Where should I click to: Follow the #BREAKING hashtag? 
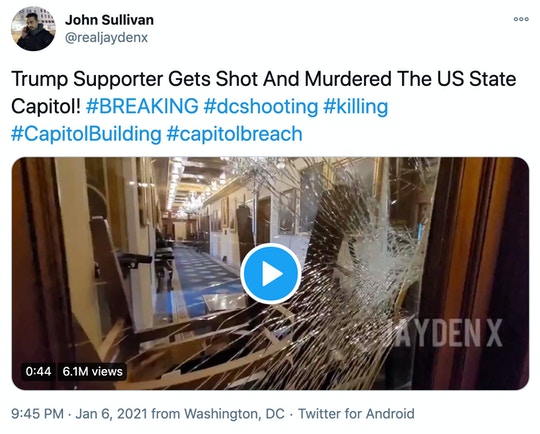click(142, 106)
